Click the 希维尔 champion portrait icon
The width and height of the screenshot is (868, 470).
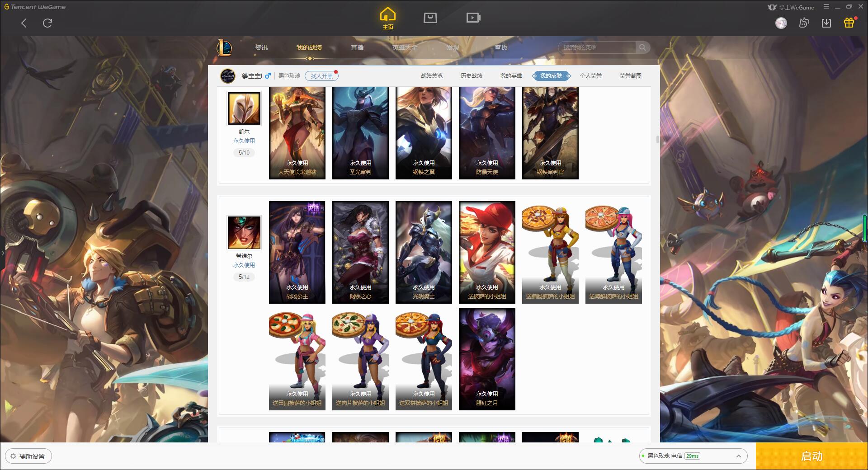244,233
